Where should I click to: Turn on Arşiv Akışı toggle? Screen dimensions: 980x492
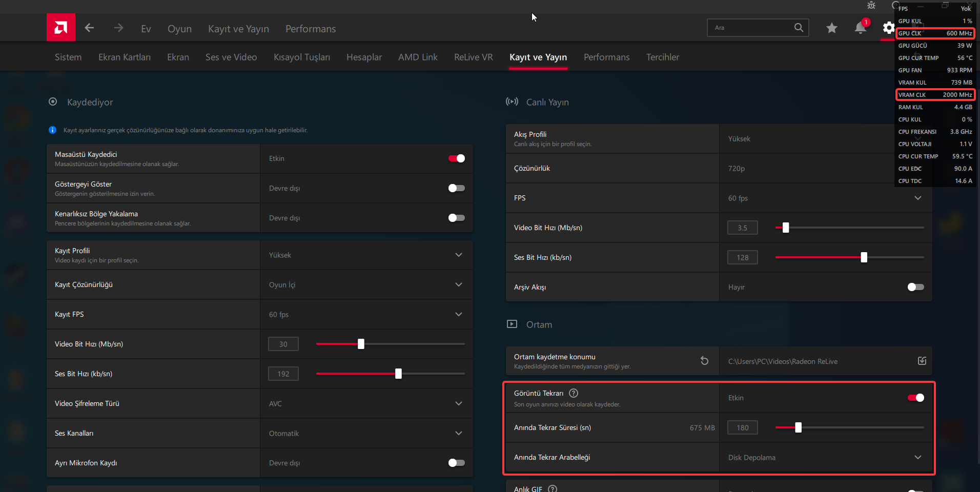pyautogui.click(x=915, y=287)
